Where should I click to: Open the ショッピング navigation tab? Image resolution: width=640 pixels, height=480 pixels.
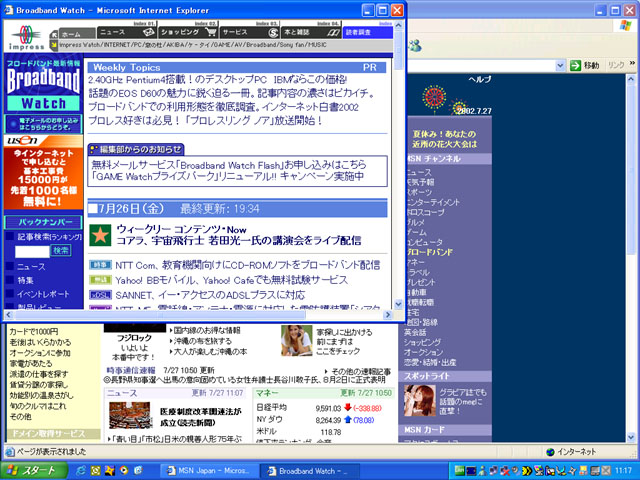(188, 32)
